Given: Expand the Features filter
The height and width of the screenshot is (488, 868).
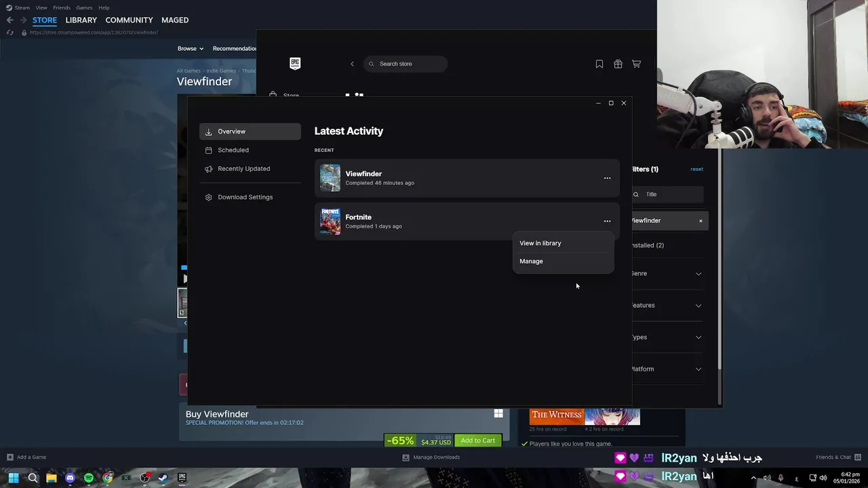Looking at the screenshot, I should click(x=667, y=306).
